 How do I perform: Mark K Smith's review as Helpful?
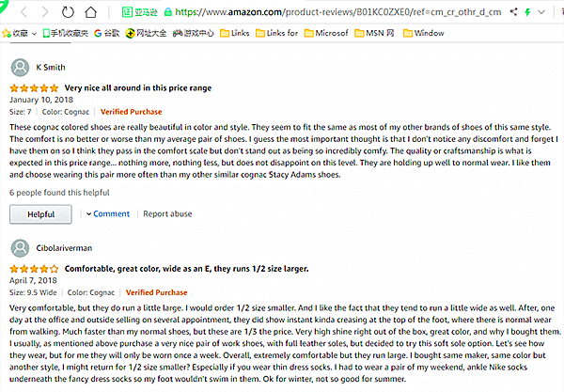[x=40, y=214]
